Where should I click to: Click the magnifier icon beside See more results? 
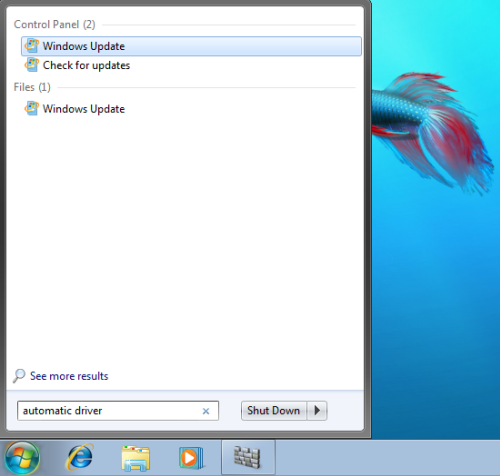[19, 376]
